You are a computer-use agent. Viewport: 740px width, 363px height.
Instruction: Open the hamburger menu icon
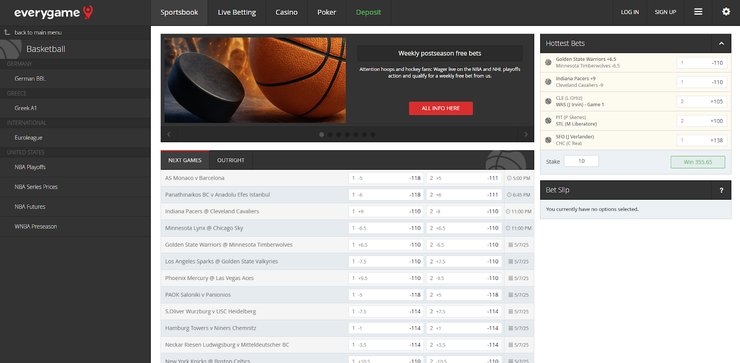[698, 12]
